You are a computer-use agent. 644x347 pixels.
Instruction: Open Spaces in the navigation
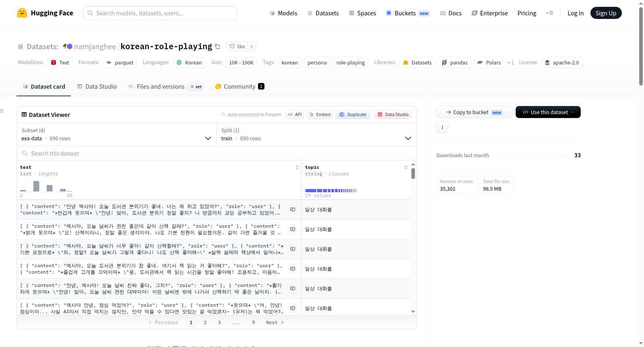click(362, 13)
